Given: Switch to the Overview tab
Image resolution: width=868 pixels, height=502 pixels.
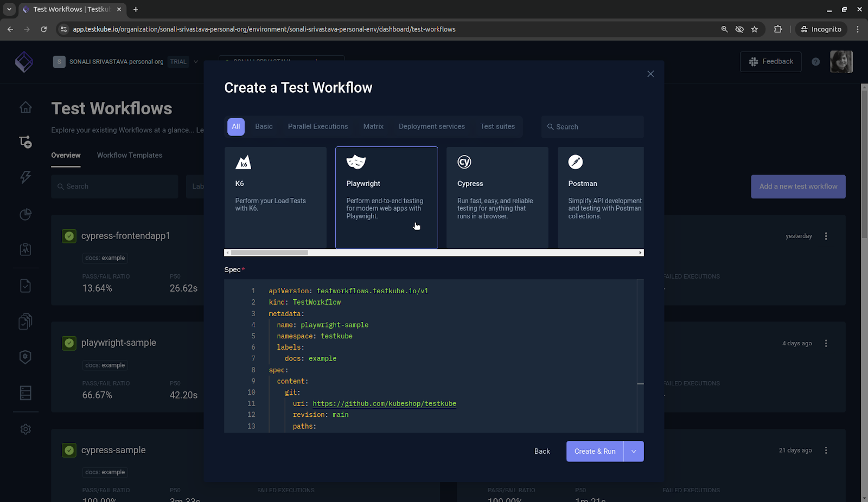Looking at the screenshot, I should click(66, 156).
